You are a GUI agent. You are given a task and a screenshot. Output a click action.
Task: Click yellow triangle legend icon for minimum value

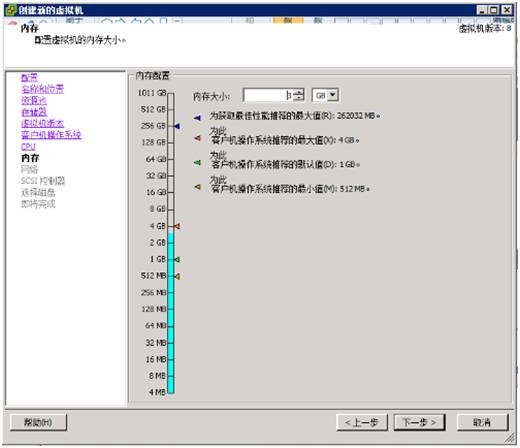[197, 187]
